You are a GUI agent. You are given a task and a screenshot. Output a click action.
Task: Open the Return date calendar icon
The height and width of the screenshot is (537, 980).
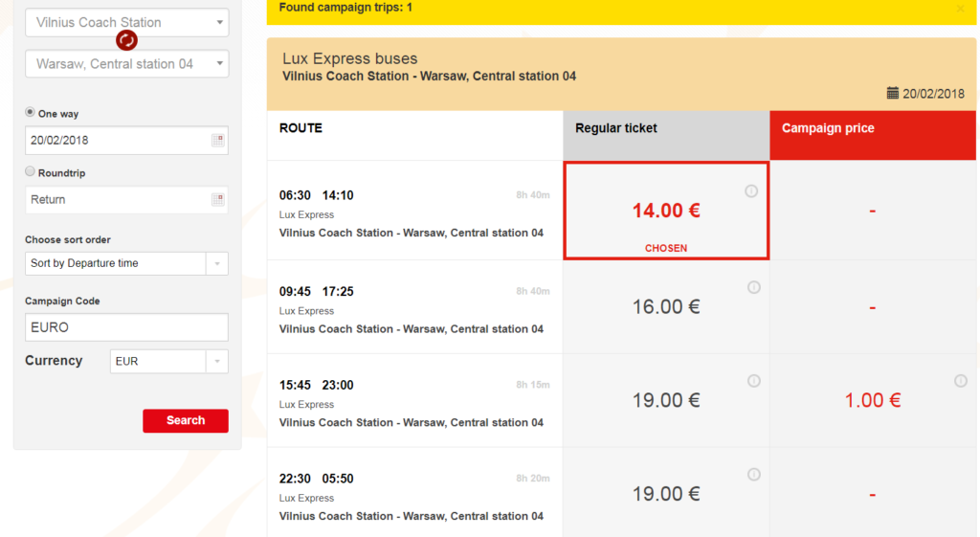pos(218,200)
